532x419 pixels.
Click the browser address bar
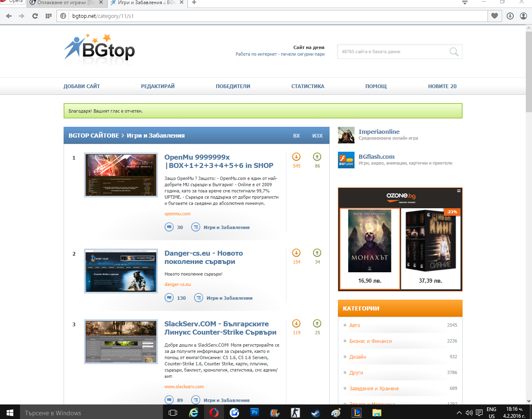click(272, 16)
